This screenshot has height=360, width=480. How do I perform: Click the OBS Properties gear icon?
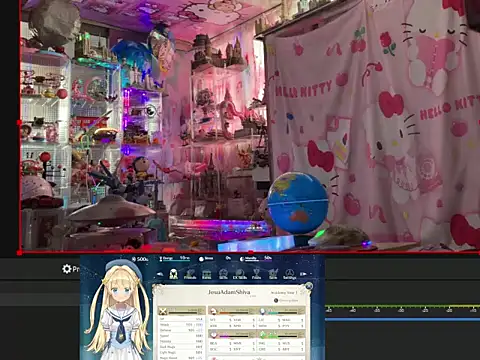click(67, 269)
